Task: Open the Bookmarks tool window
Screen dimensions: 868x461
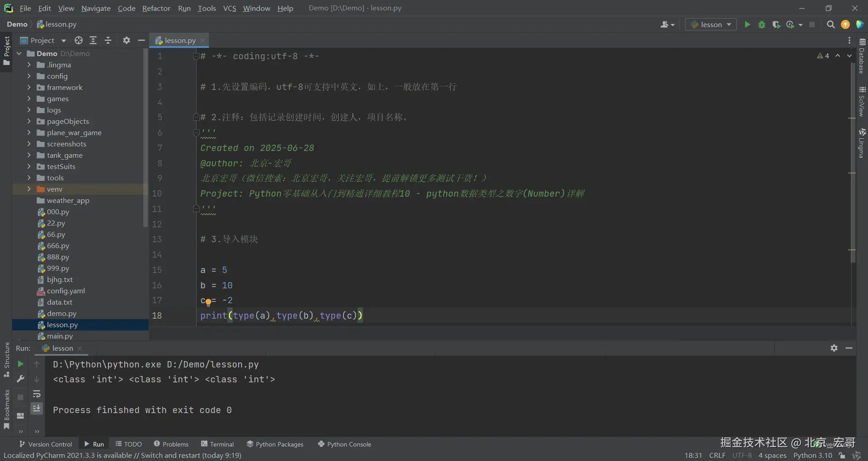Action: point(6,409)
